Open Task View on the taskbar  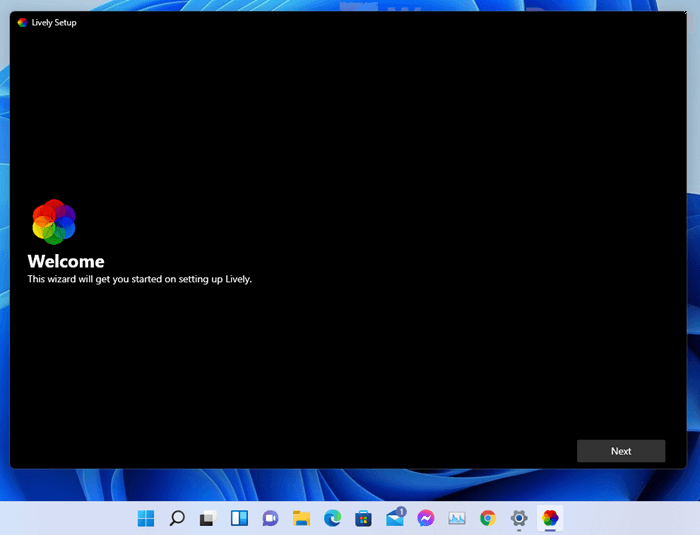point(208,518)
